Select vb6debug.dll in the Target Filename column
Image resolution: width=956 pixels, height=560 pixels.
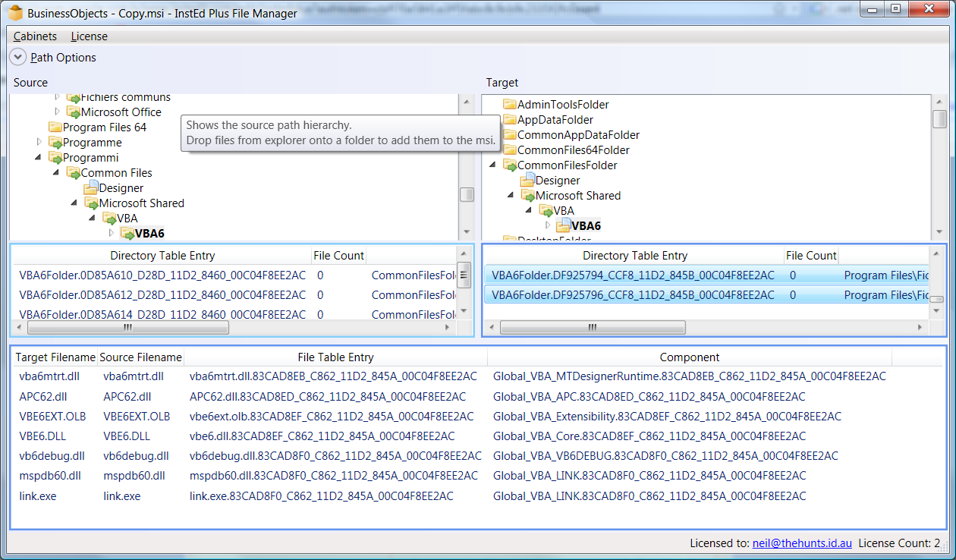click(x=52, y=455)
